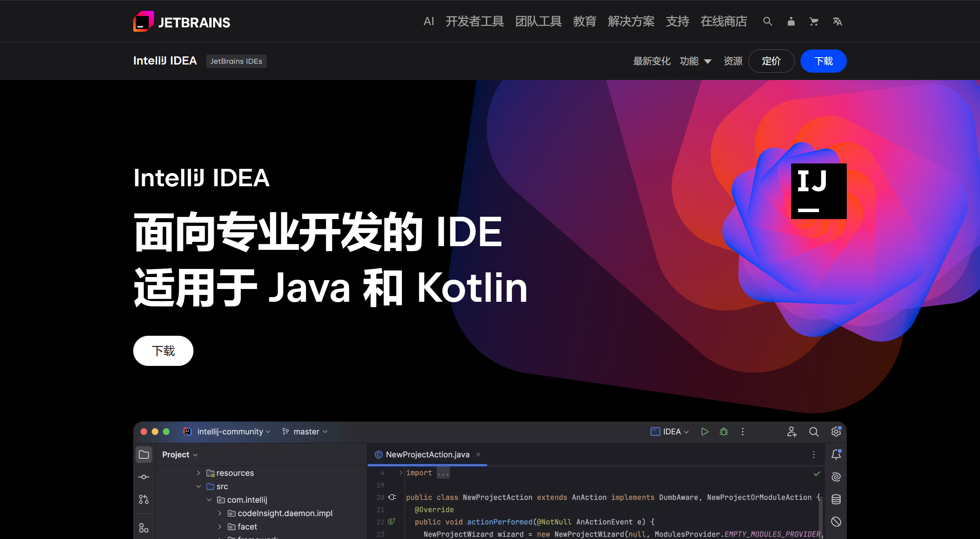Open the 开发者工具 menu

click(x=475, y=21)
